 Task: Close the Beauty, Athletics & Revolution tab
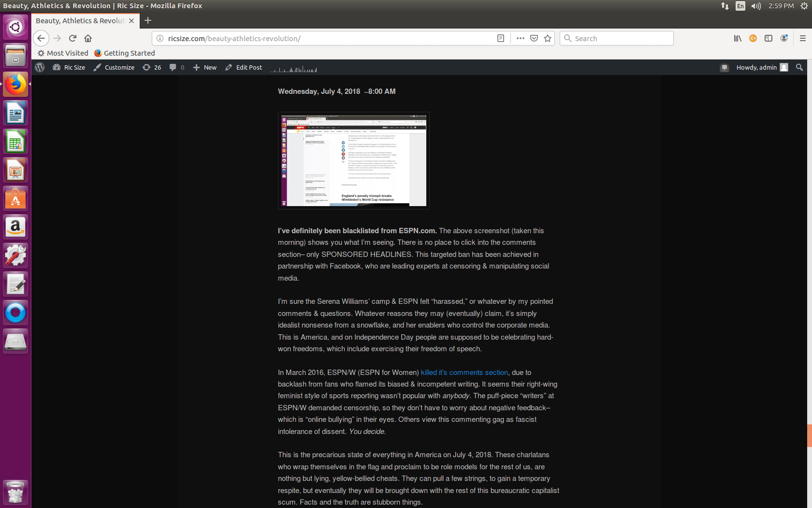pos(131,21)
